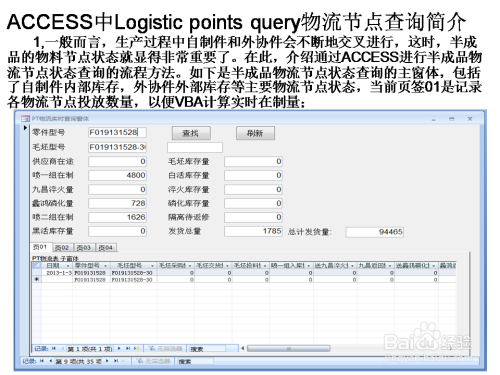Click the subform select-all corner box
The height and width of the screenshot is (375, 500).
(x=36, y=265)
